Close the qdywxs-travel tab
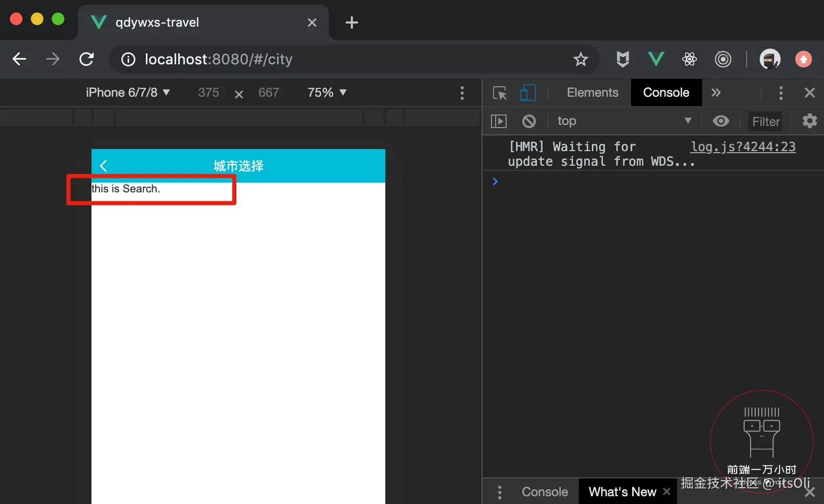 pos(312,22)
